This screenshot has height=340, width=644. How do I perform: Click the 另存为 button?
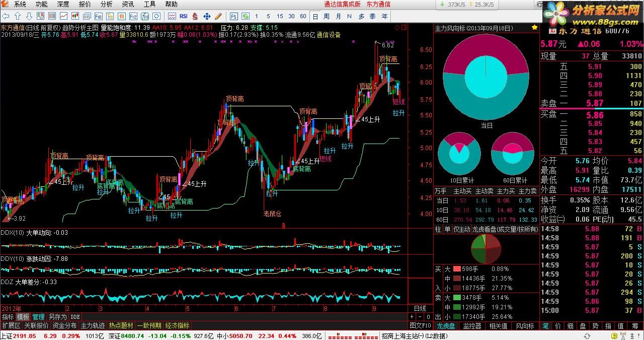[57, 317]
